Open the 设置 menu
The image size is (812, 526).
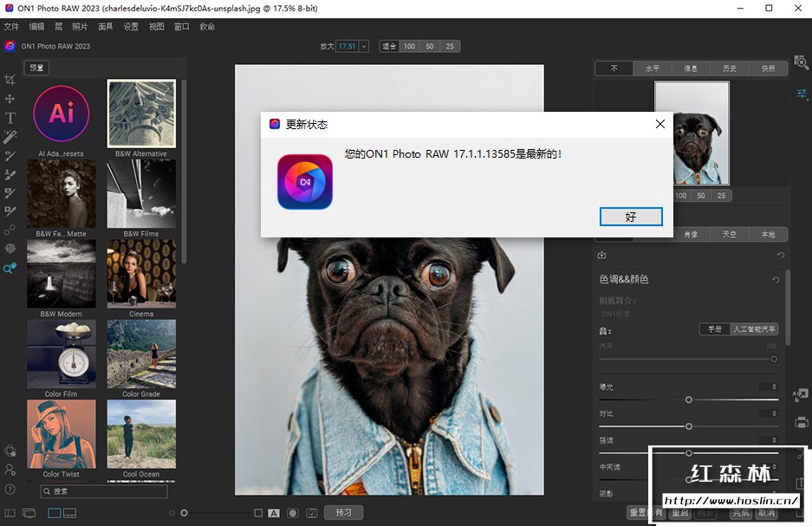pyautogui.click(x=131, y=26)
